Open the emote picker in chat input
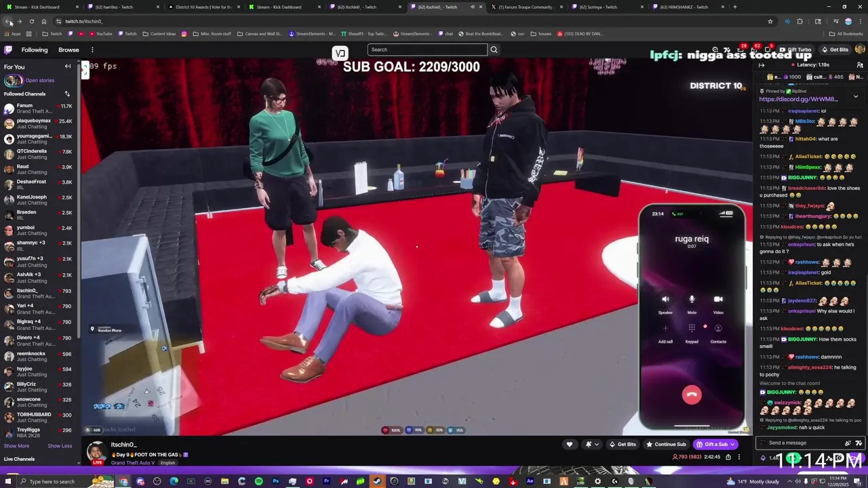The image size is (868, 488). (859, 443)
